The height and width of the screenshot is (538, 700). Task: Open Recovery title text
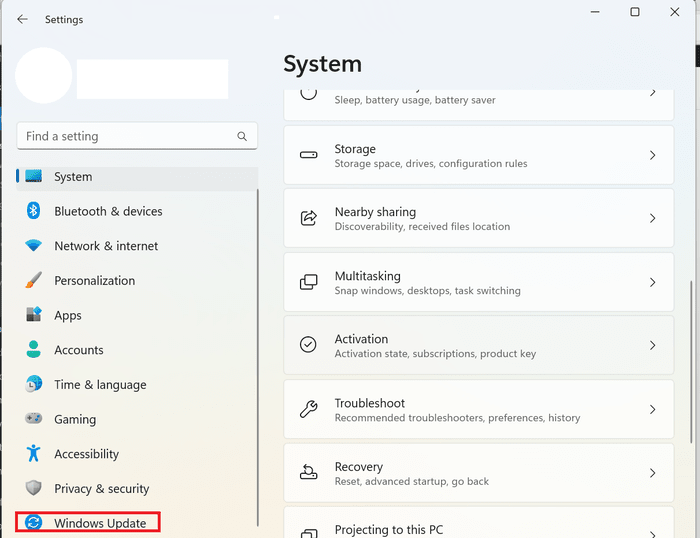(359, 467)
